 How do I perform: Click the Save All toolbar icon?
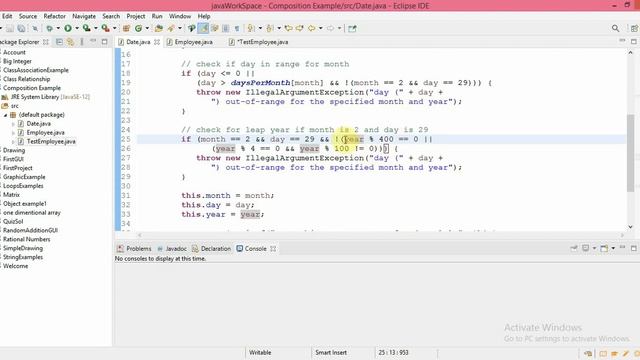click(21, 28)
